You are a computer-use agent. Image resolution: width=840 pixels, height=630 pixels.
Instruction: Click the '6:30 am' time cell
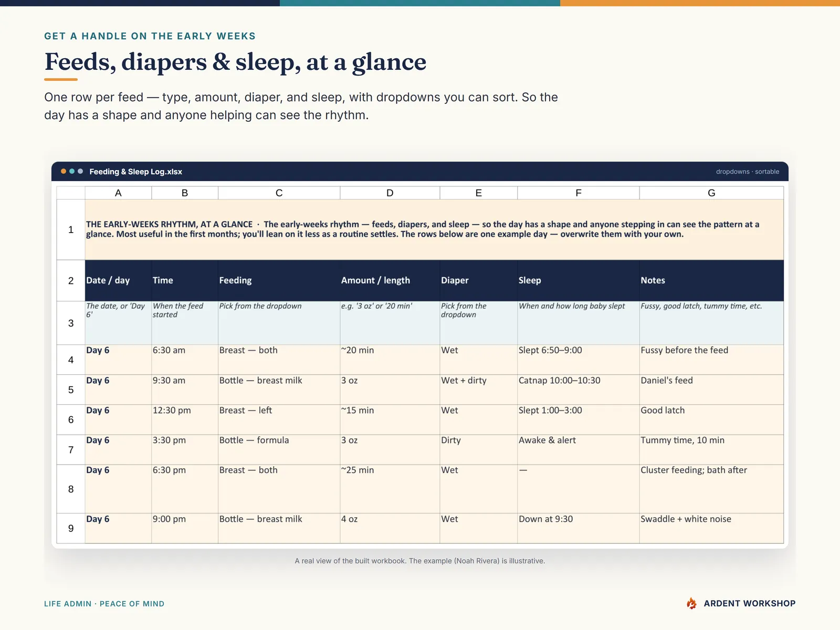(x=185, y=360)
